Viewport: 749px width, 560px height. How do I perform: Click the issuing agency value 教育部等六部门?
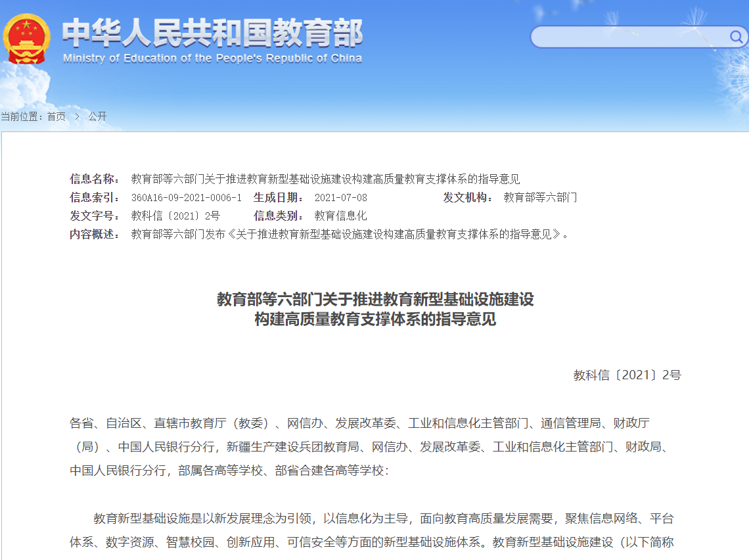[x=540, y=197]
